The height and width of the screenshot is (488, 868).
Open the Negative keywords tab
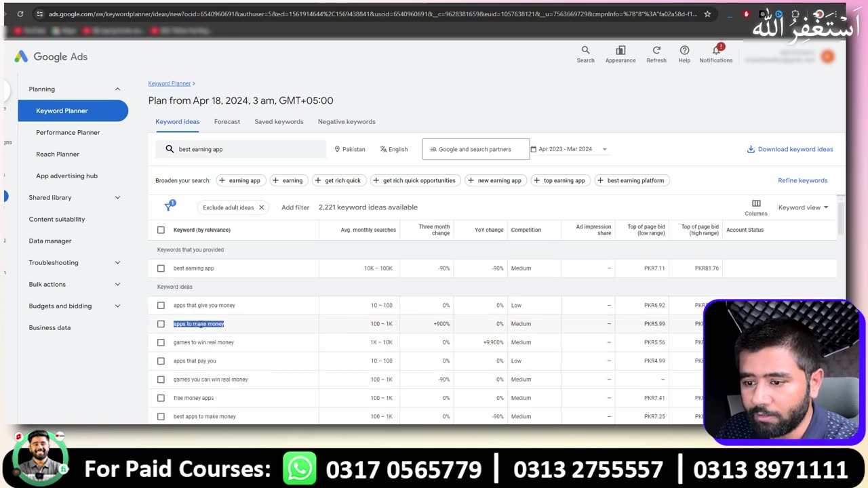coord(347,122)
